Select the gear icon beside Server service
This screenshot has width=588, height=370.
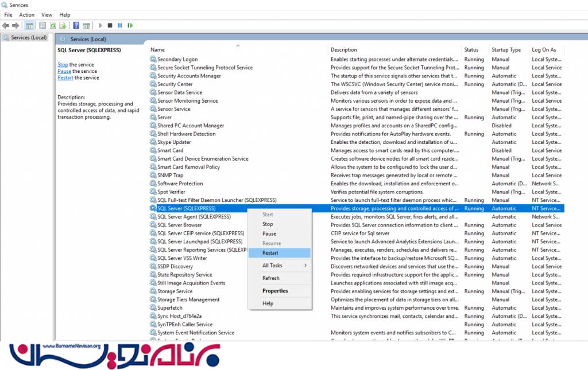(153, 117)
